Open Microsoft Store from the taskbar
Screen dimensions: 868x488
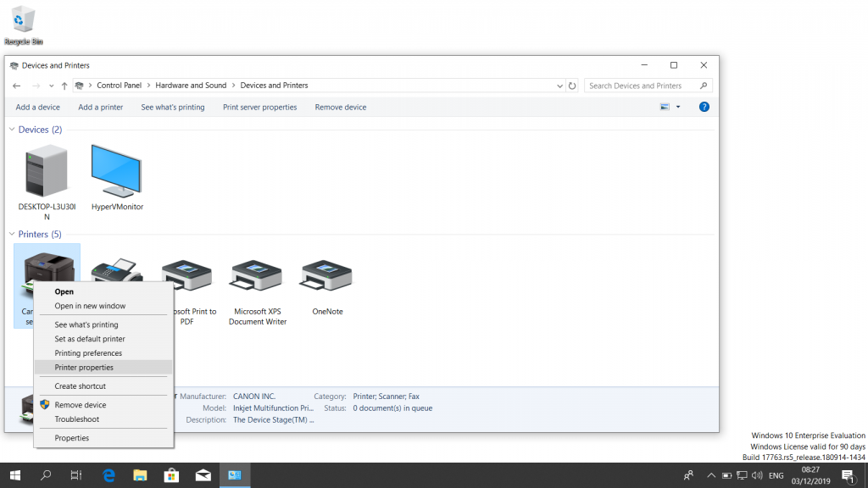pyautogui.click(x=171, y=475)
